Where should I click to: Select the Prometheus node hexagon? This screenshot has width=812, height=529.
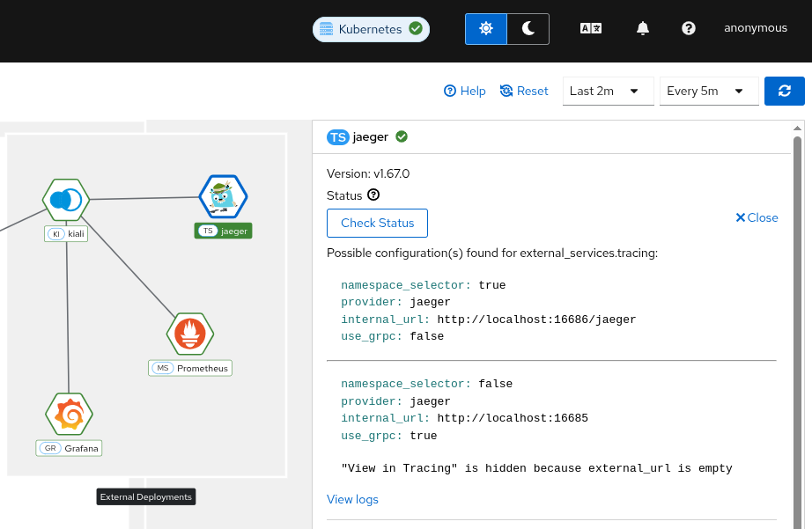coord(190,334)
